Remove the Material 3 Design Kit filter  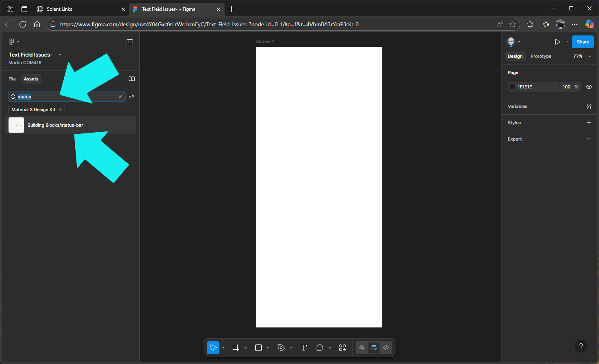pos(60,110)
